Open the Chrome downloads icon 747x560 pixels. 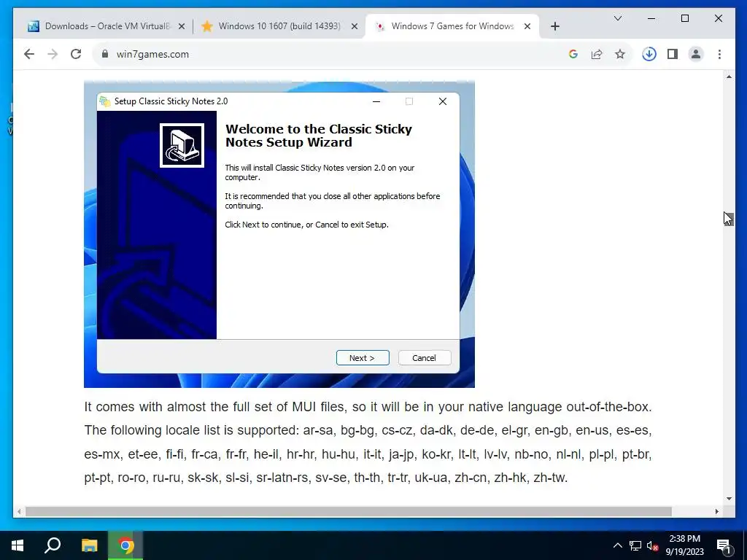649,54
